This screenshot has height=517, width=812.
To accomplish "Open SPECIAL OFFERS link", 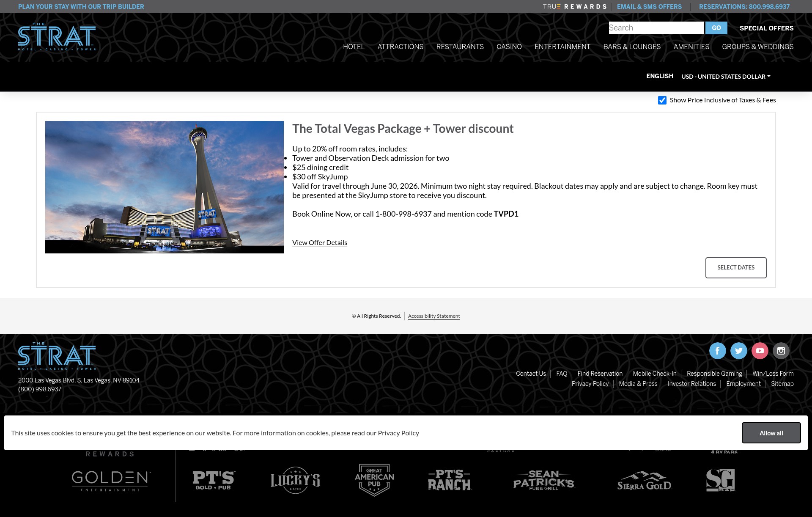I will pyautogui.click(x=766, y=28).
